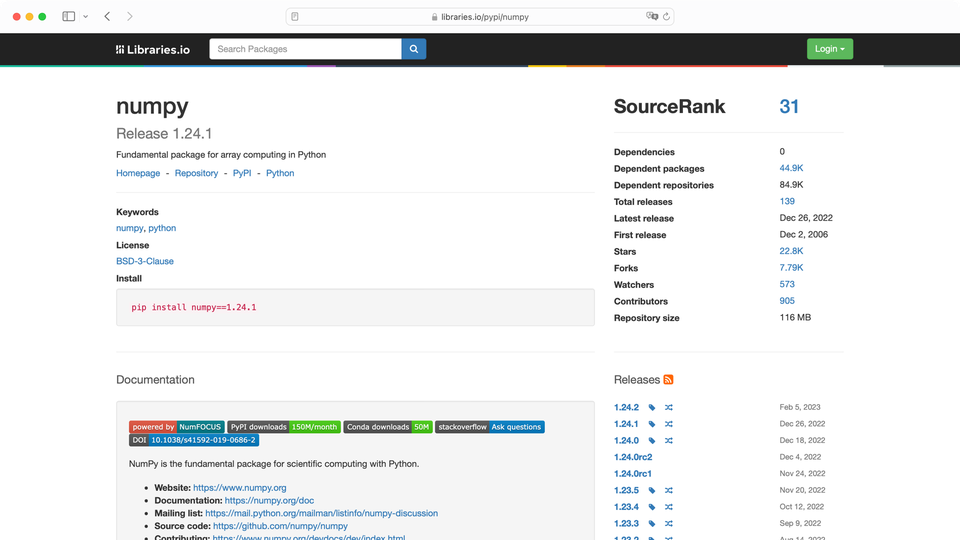Click the tag icon next to release 1.24.1
The width and height of the screenshot is (960, 540).
coord(652,424)
